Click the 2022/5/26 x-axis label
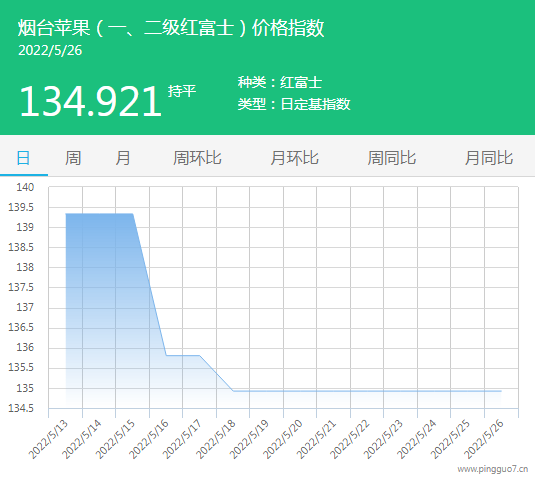 [x=484, y=440]
